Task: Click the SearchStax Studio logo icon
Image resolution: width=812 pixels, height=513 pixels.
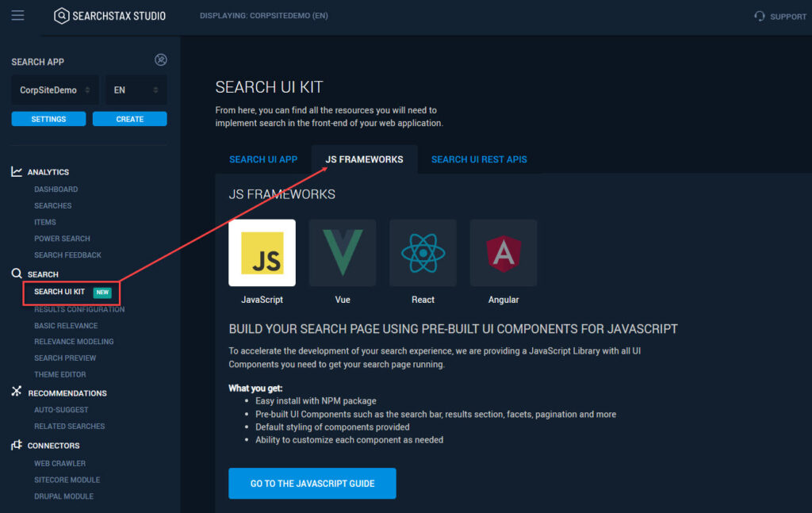Action: [61, 16]
